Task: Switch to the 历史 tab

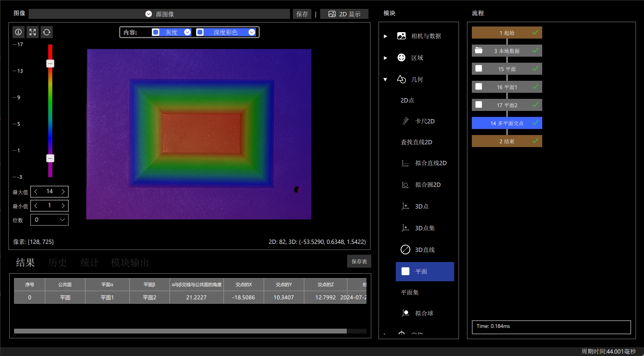Action: pyautogui.click(x=58, y=262)
